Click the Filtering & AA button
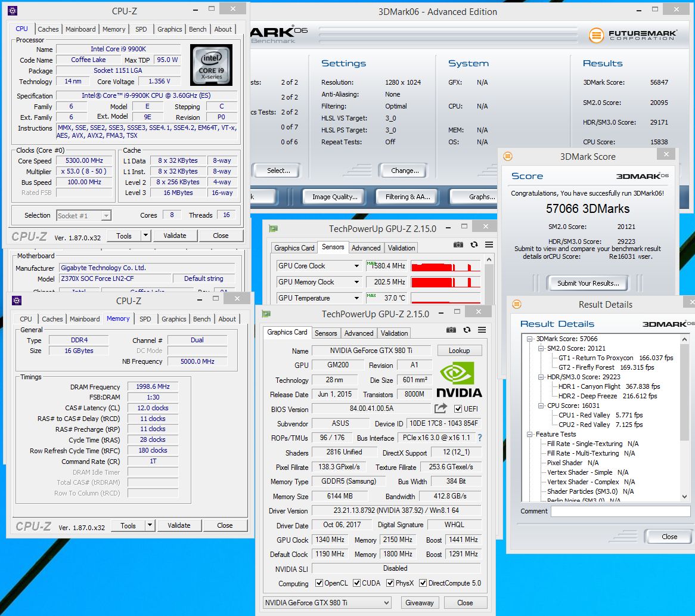The width and height of the screenshot is (695, 616). [408, 197]
